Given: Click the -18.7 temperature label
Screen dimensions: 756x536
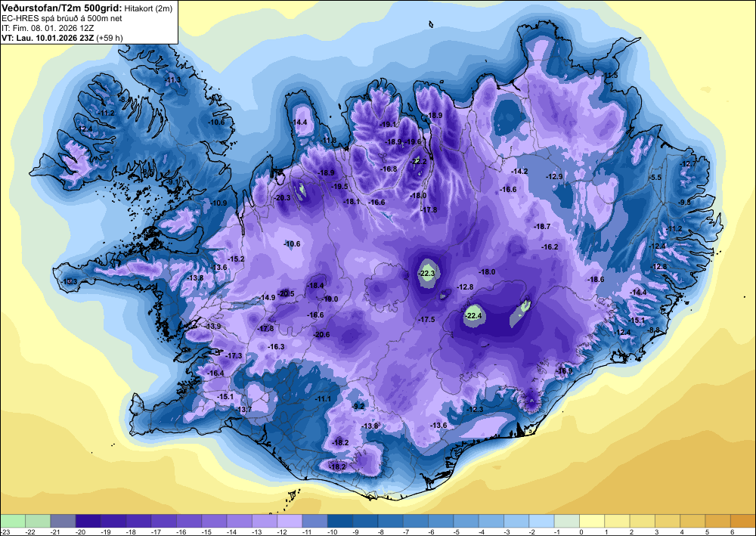Looking at the screenshot, I should 542,226.
